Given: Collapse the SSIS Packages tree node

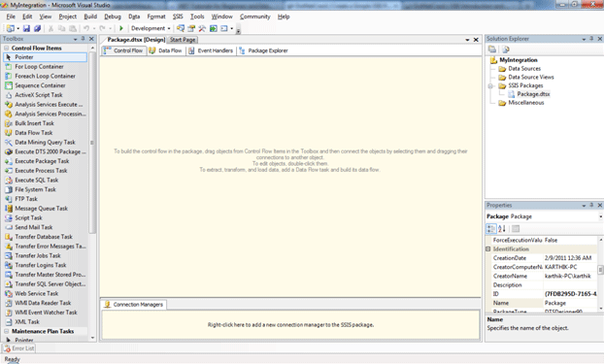Looking at the screenshot, I should tap(490, 85).
